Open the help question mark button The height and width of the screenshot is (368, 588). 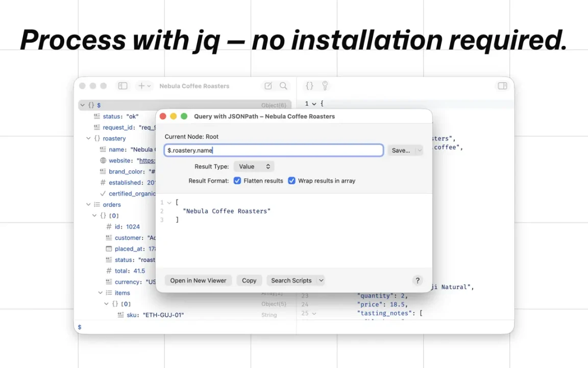[x=418, y=281]
